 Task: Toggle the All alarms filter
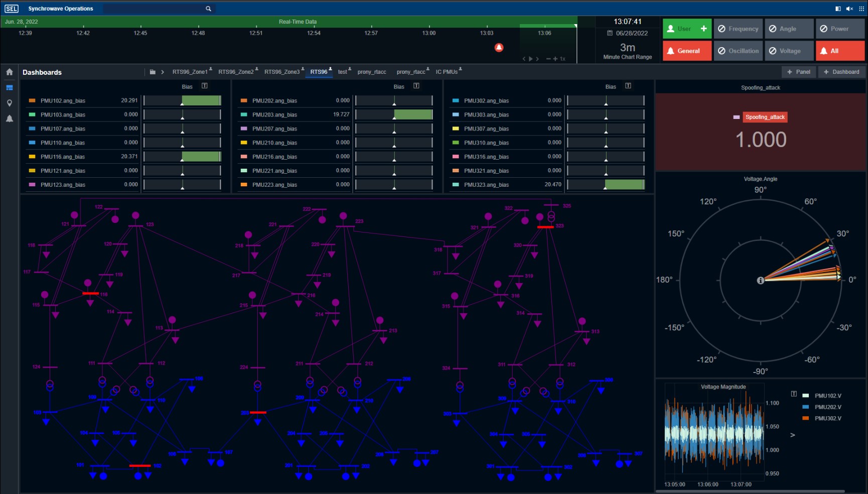coord(840,51)
